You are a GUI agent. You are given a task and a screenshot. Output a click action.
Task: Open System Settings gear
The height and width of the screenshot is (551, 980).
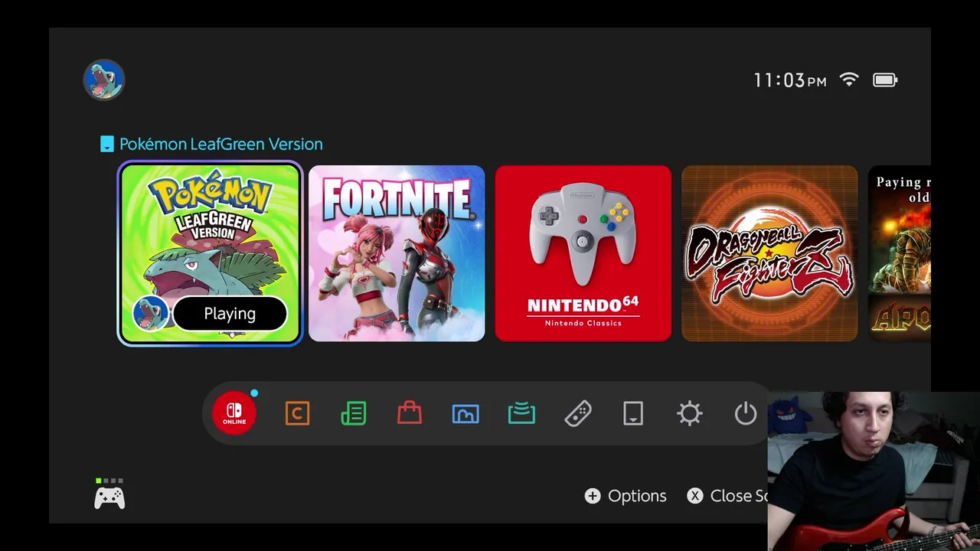[x=690, y=414]
